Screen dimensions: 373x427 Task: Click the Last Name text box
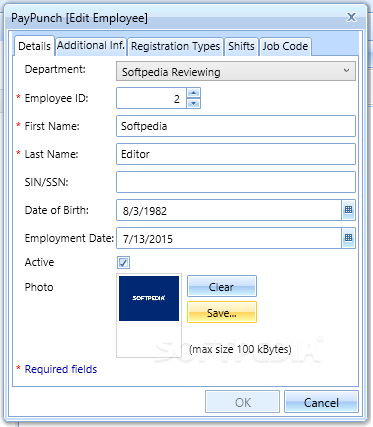pos(236,154)
